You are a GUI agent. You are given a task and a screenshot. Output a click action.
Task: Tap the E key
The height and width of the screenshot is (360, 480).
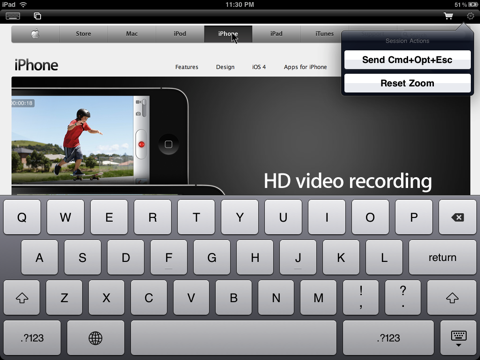click(x=109, y=217)
